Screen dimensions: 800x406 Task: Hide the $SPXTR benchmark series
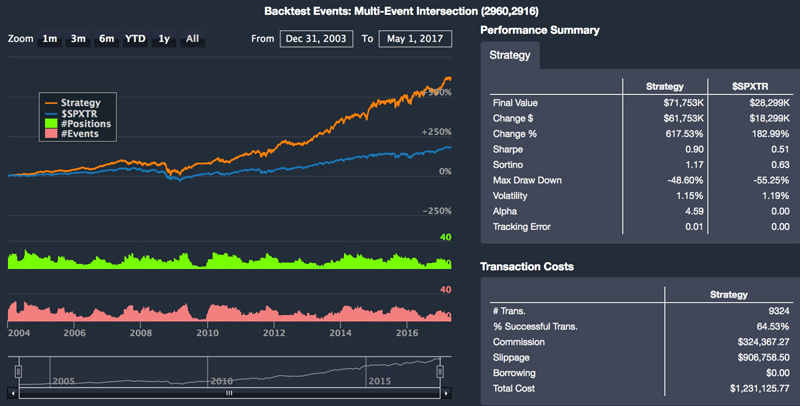pos(80,113)
